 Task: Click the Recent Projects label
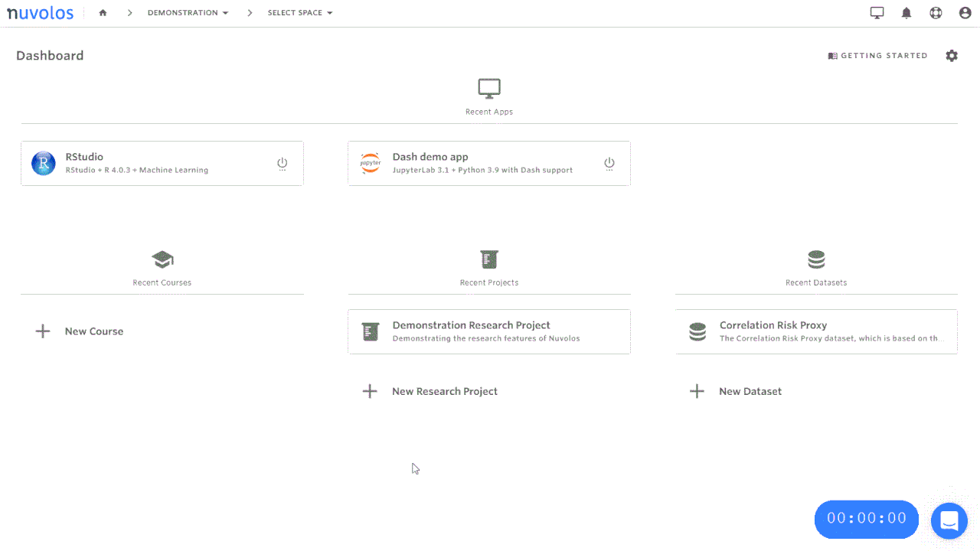point(489,282)
